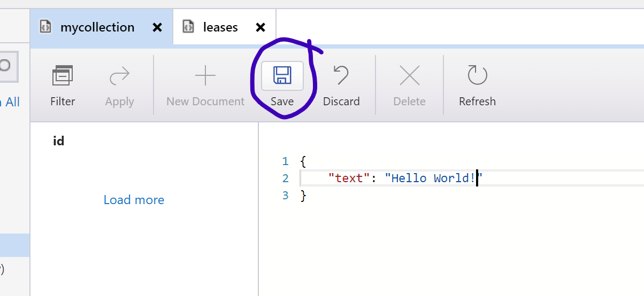Save the document with floppy icon
The image size is (644, 296).
[282, 76]
